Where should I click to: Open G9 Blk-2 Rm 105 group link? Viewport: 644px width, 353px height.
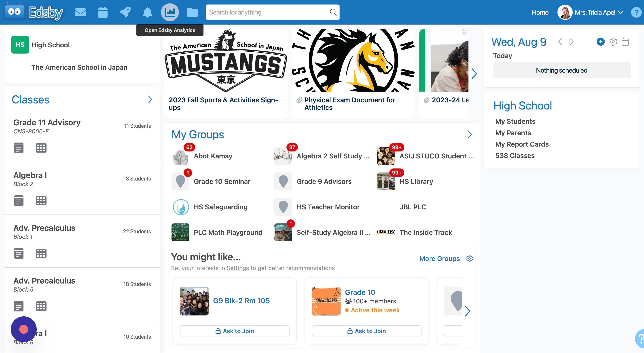[x=241, y=300]
